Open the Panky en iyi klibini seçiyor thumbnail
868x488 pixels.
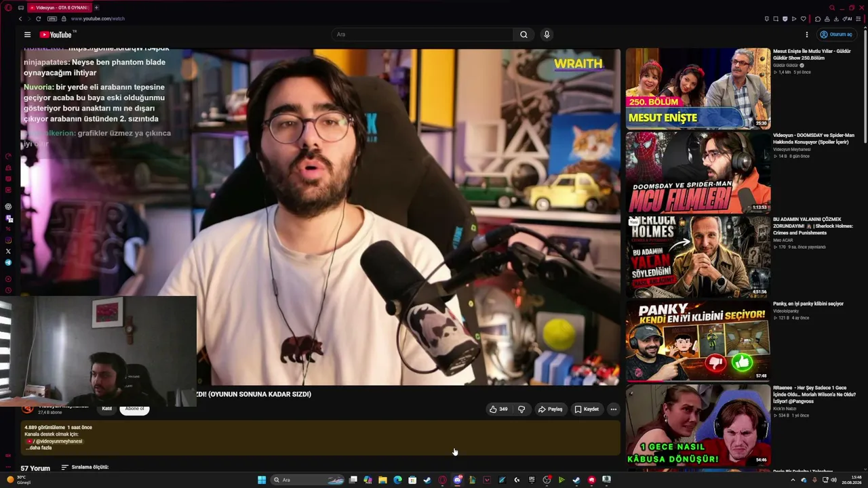(x=698, y=341)
